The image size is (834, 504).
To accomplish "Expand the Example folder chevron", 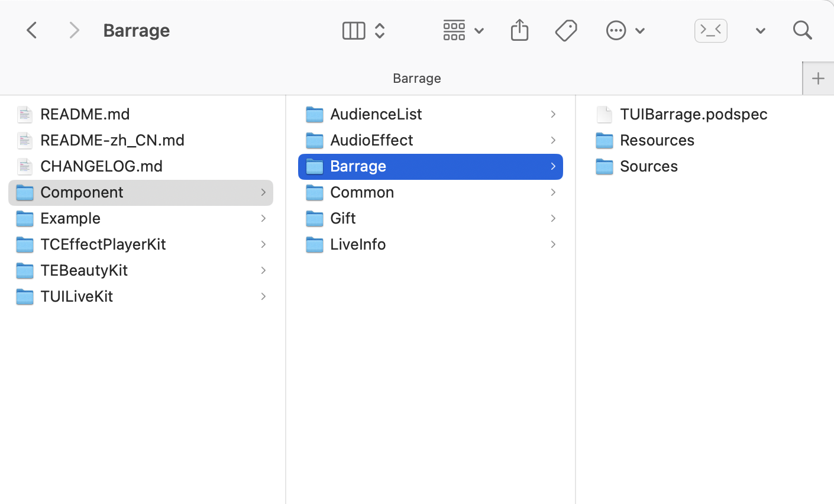I will [263, 218].
